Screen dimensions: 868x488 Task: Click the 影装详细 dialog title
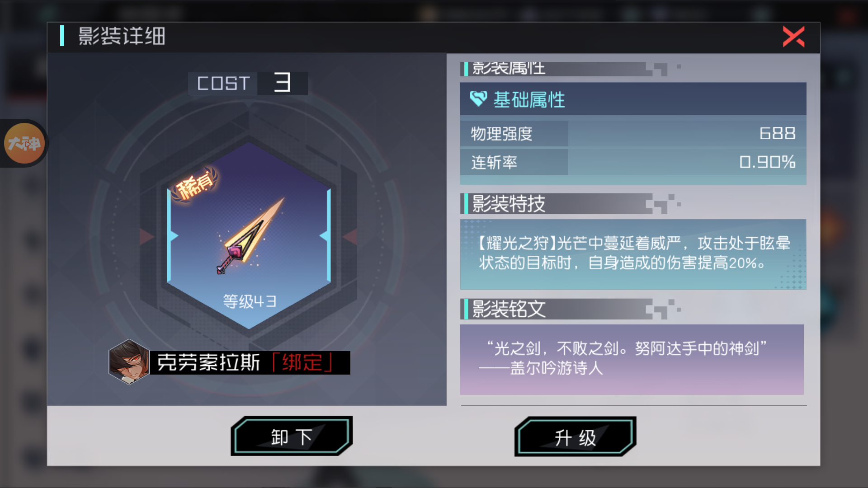[122, 36]
